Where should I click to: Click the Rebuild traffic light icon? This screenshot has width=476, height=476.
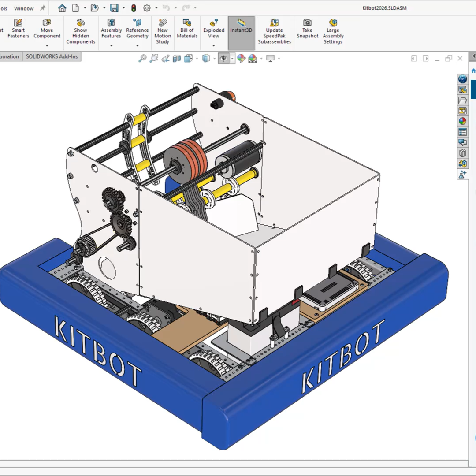click(x=134, y=8)
